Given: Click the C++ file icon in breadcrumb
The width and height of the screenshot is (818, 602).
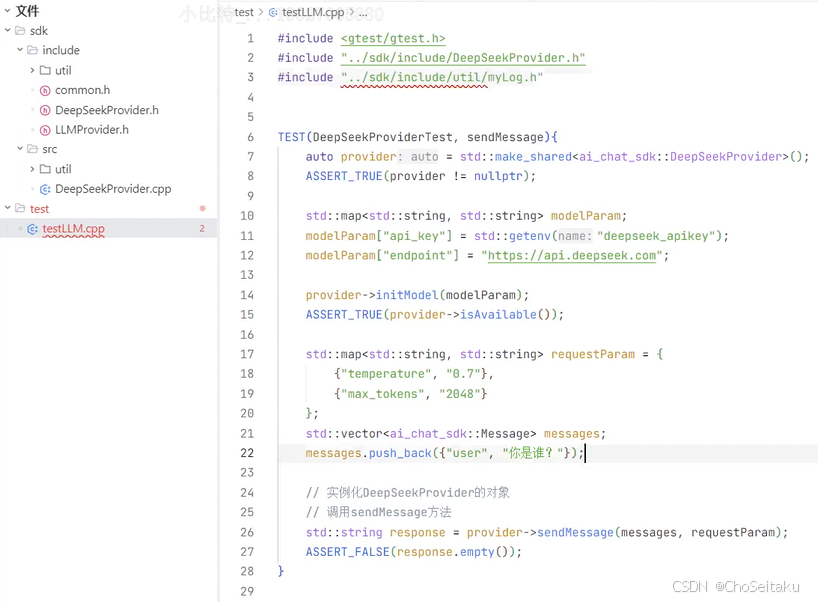Looking at the screenshot, I should click(x=273, y=12).
